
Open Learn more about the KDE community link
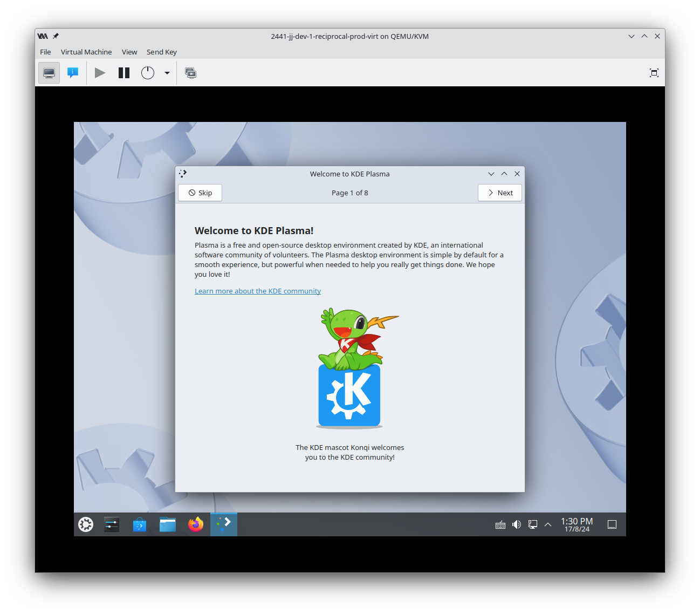coord(258,291)
